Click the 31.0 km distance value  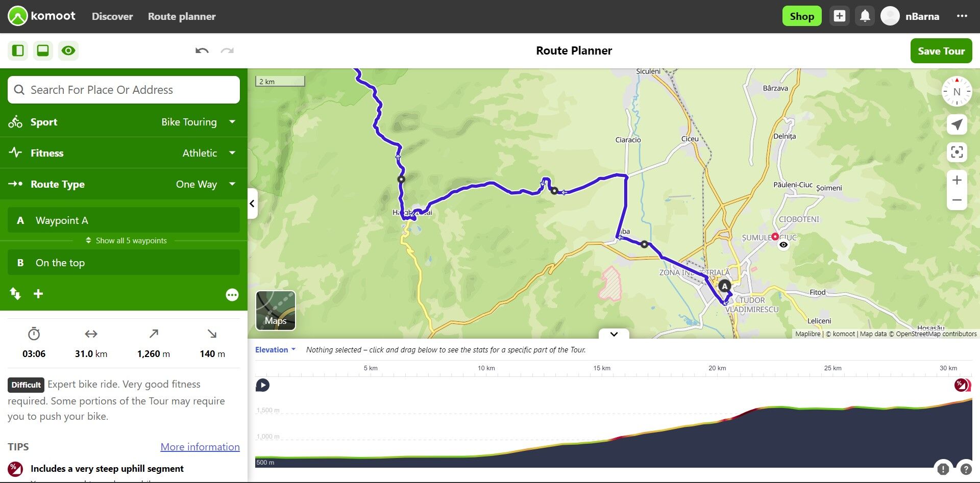pyautogui.click(x=91, y=354)
